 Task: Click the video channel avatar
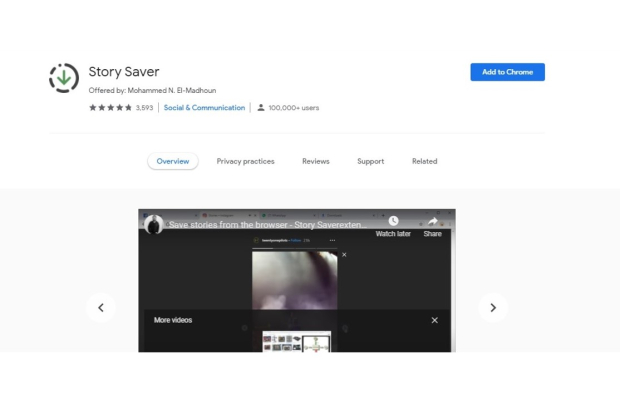coord(154,224)
